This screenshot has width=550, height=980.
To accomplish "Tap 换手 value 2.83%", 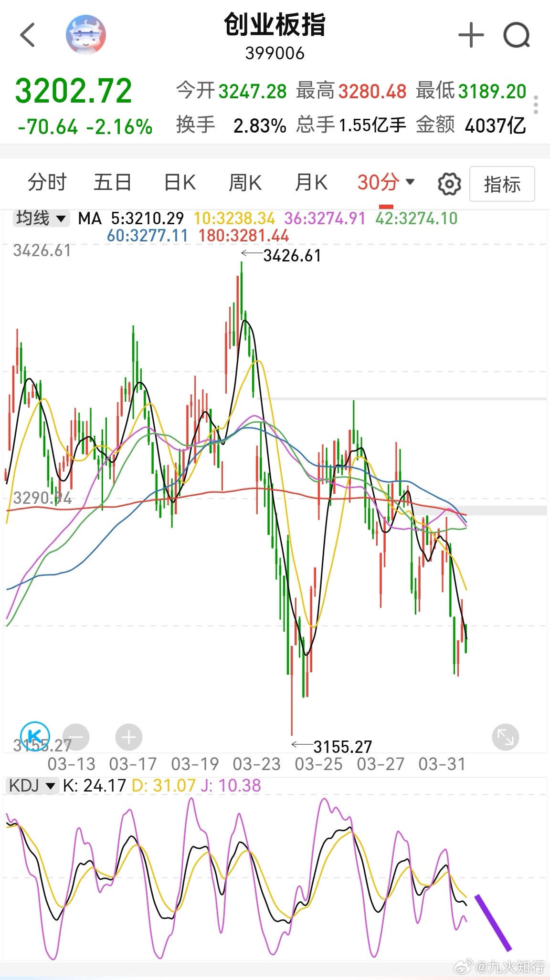I will click(260, 126).
